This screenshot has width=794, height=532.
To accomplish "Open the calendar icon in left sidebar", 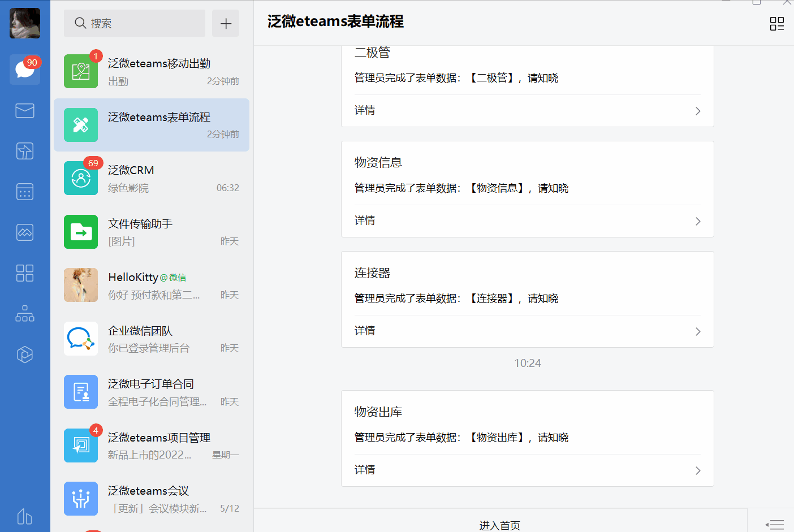I will [25, 192].
